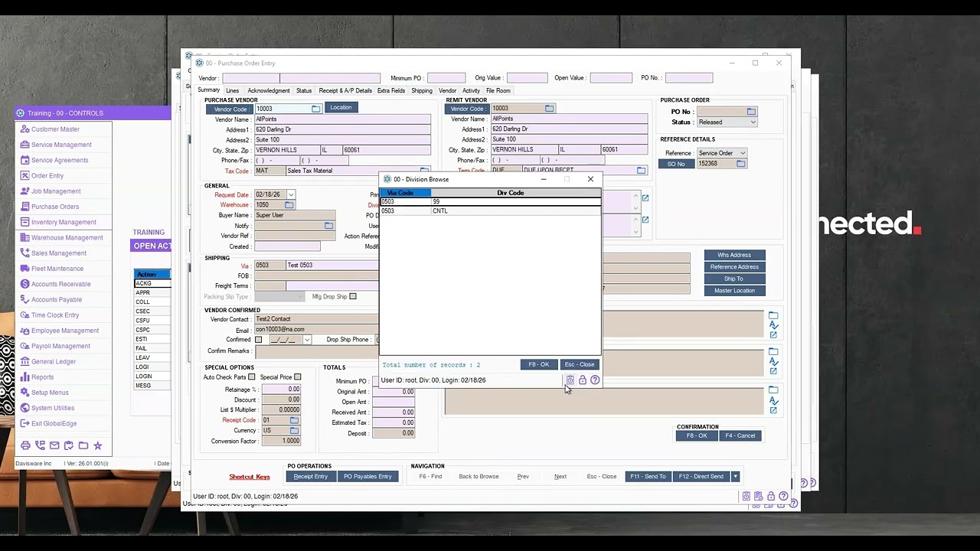Click Exit GlobalEdge in Controls menu
980x551 pixels.
pos(54,423)
